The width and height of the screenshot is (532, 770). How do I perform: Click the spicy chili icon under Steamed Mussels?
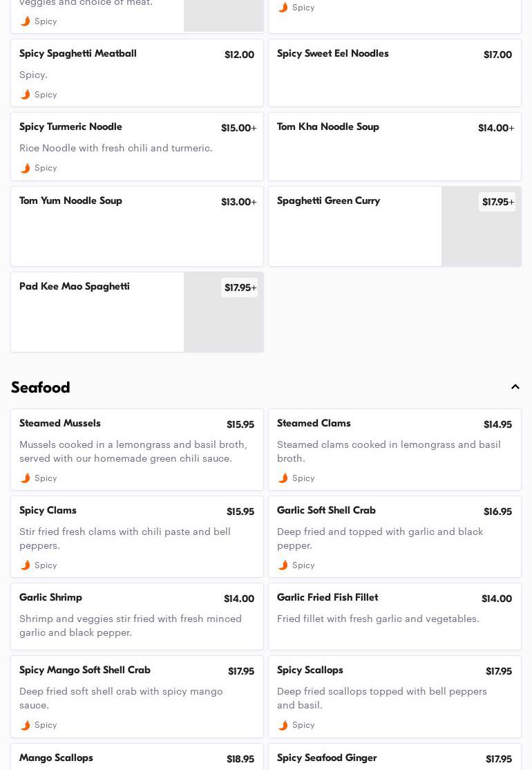26,478
